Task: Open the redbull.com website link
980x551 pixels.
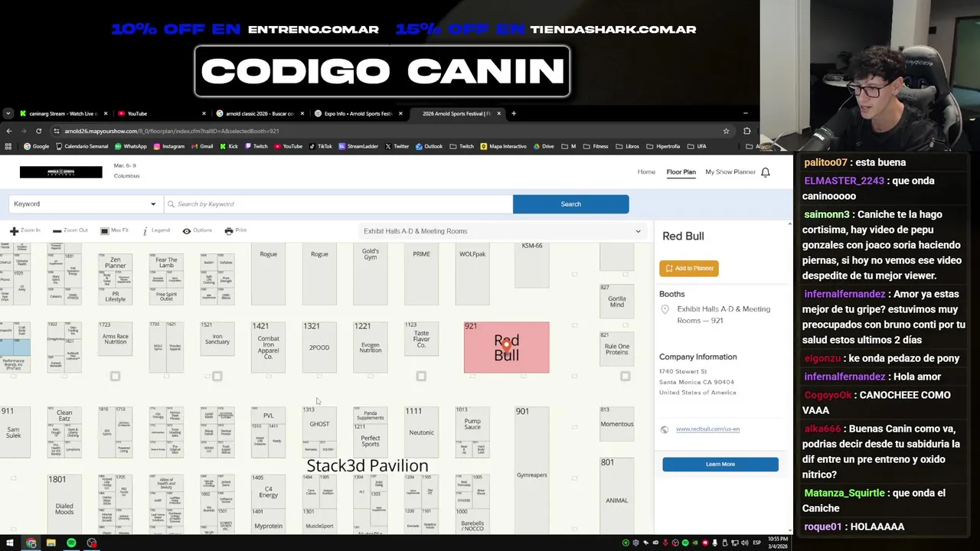Action: 707,429
